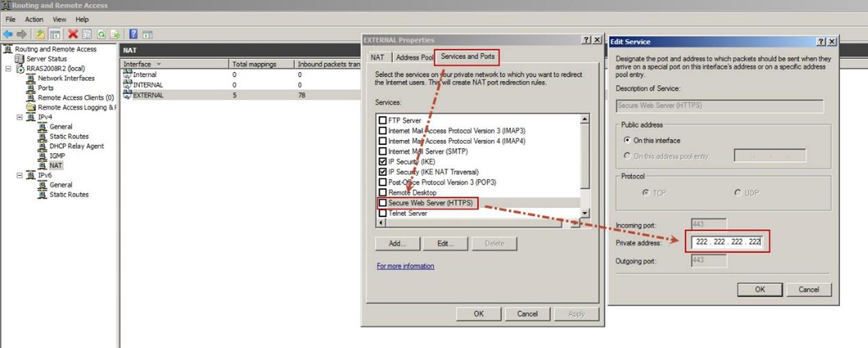Open the File menu
868x348 pixels.
11,19
